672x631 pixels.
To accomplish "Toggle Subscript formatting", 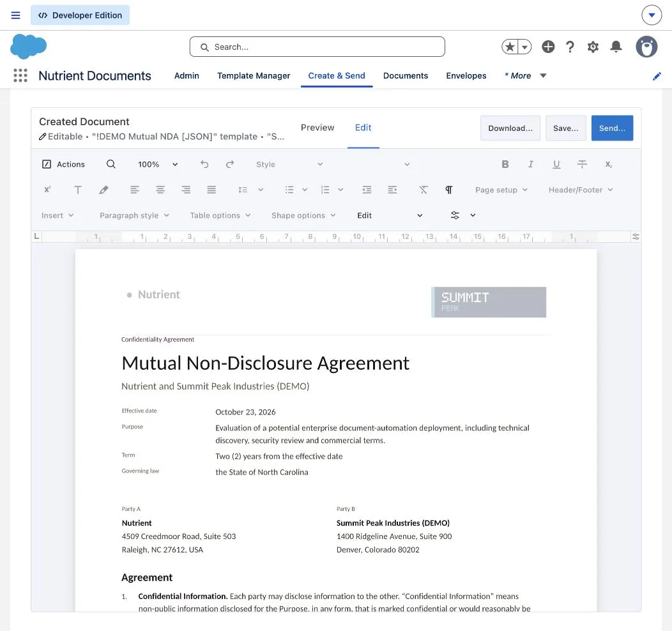I will tap(608, 165).
